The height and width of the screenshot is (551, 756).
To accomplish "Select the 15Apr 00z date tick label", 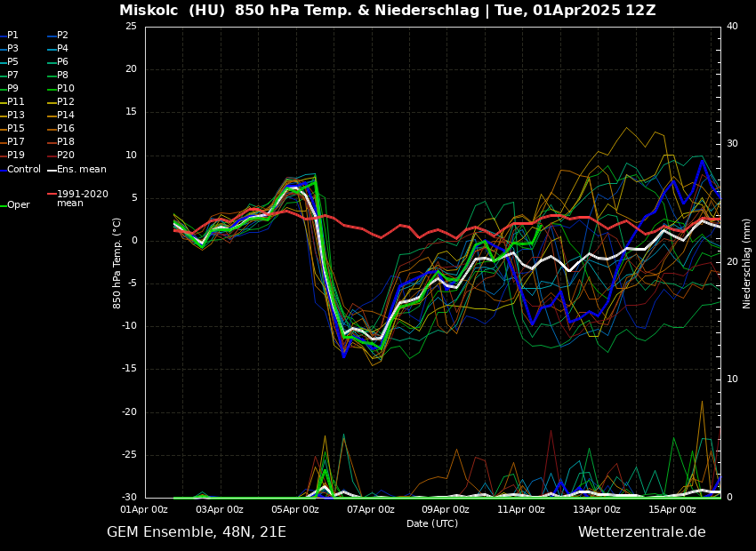I will click(672, 509).
